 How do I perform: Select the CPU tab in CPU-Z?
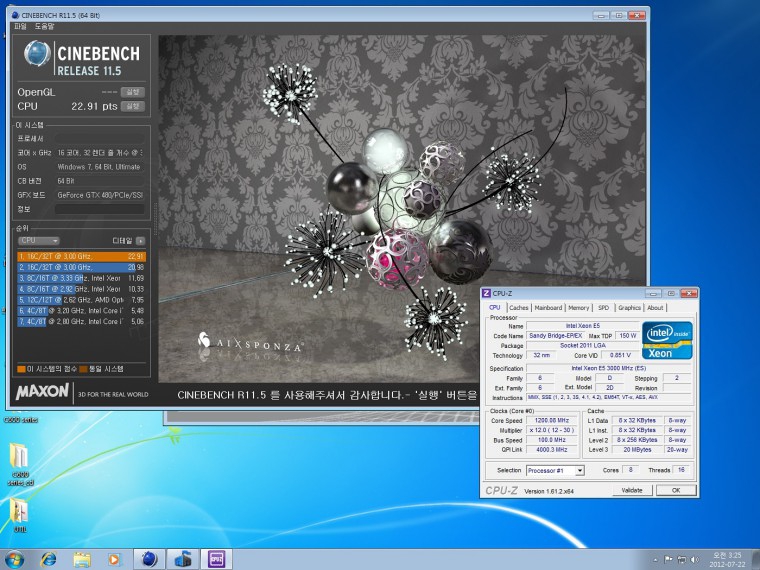point(495,307)
